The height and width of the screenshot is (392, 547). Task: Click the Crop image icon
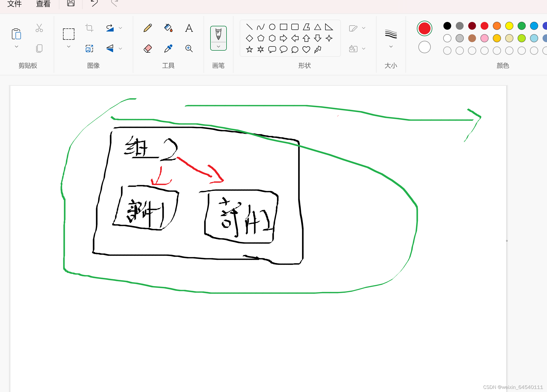pos(89,28)
